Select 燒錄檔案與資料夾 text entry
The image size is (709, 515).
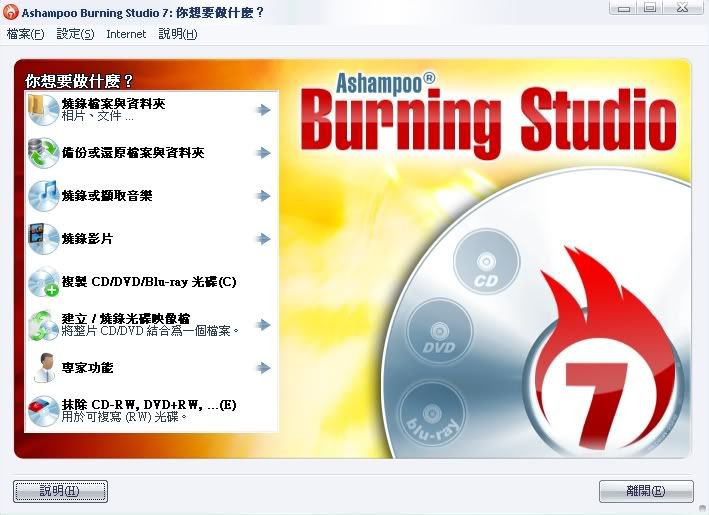click(113, 104)
